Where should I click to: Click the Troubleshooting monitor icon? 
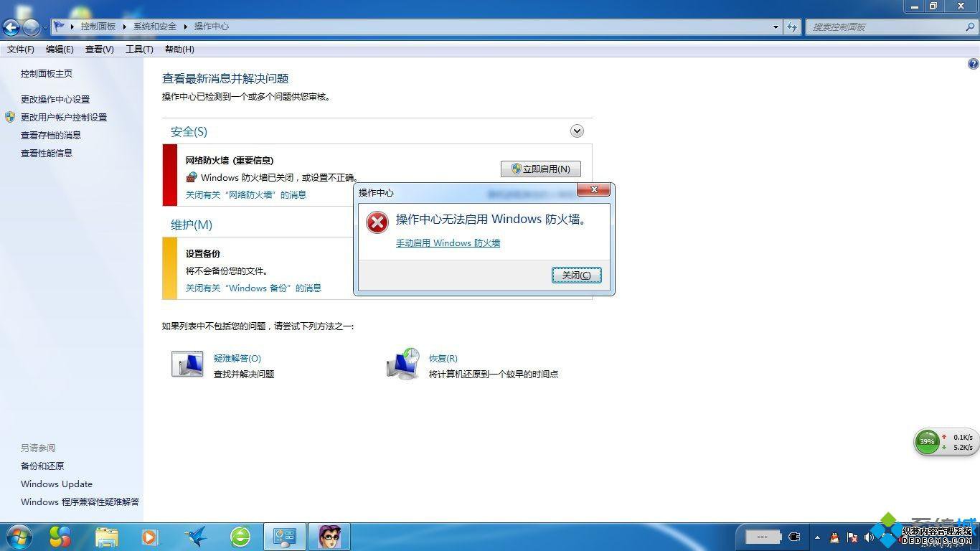[x=187, y=364]
